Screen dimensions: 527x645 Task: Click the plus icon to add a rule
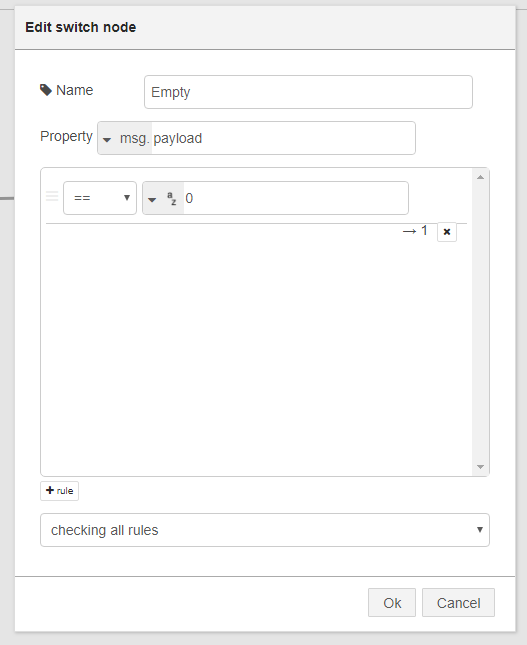coord(50,490)
